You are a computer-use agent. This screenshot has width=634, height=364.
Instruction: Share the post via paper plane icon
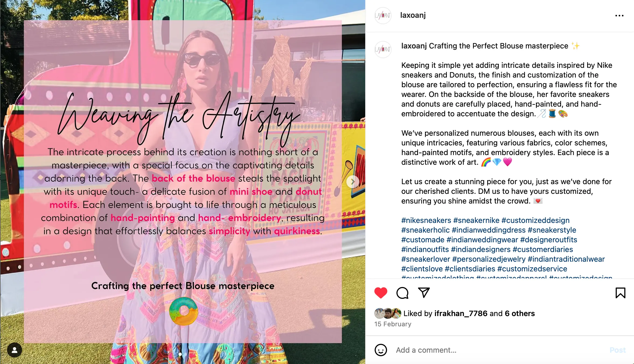click(424, 293)
